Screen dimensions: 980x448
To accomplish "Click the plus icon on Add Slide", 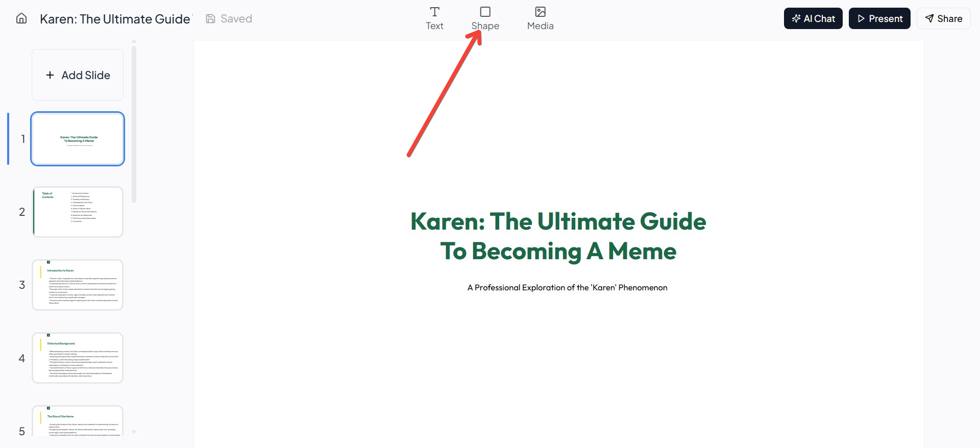I will [x=50, y=75].
